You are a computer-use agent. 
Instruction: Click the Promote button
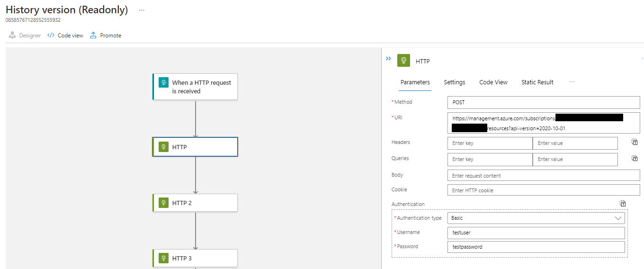106,36
